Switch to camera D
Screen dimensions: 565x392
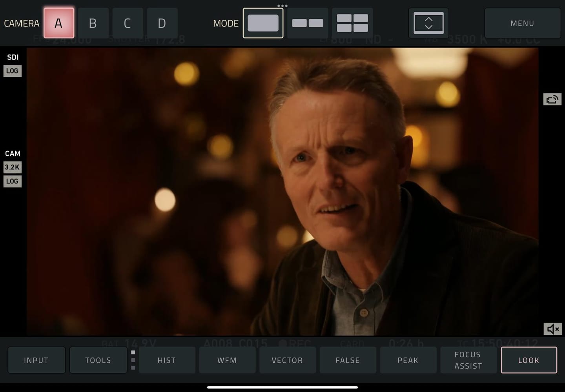click(162, 23)
